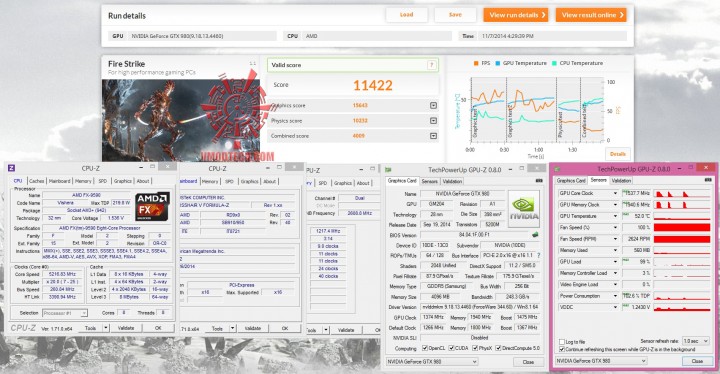This screenshot has width=720, height=374.
Task: Click Close in the GPU-Z Sensors window
Action: (697, 361)
